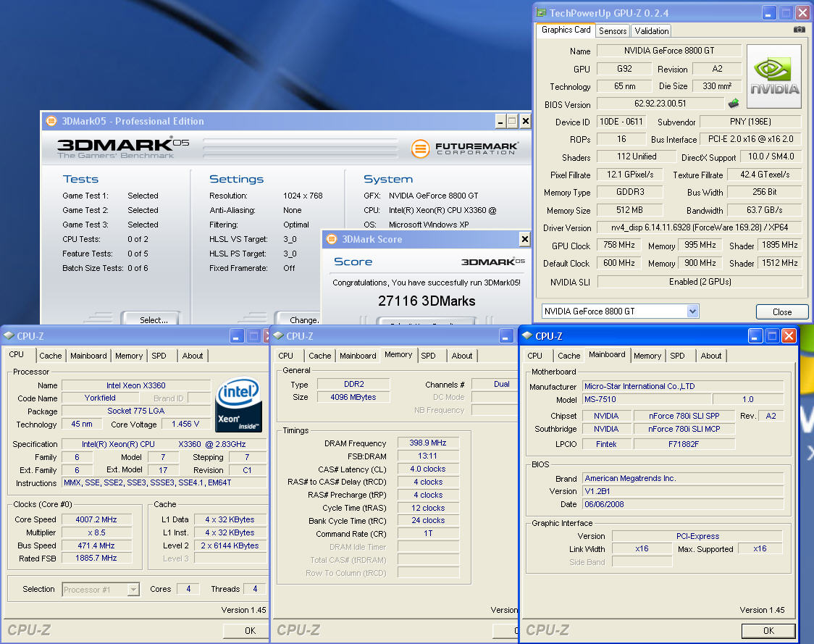Click the GPU-Z title bar icon
The image size is (814, 644).
[x=542, y=12]
